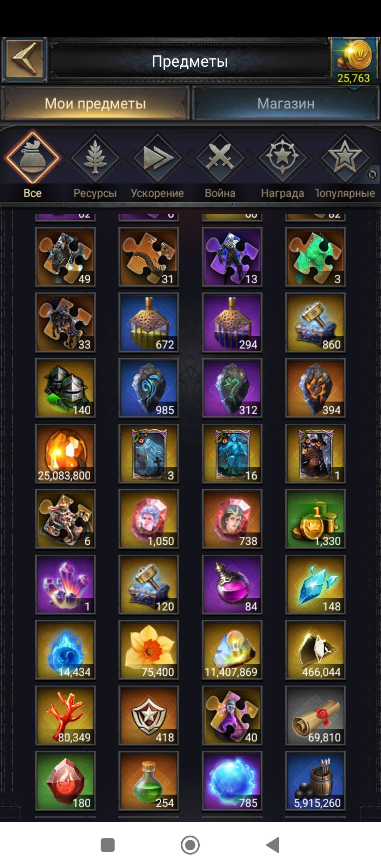
Task: Choose the red coral item 80,349
Action: pos(65,716)
